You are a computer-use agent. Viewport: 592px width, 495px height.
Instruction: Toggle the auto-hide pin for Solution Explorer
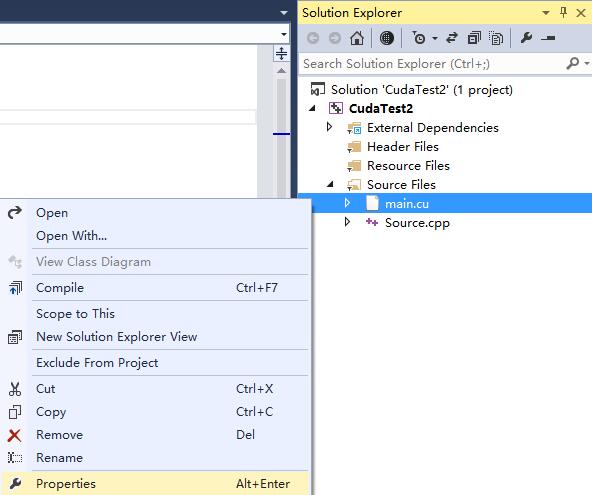point(563,13)
